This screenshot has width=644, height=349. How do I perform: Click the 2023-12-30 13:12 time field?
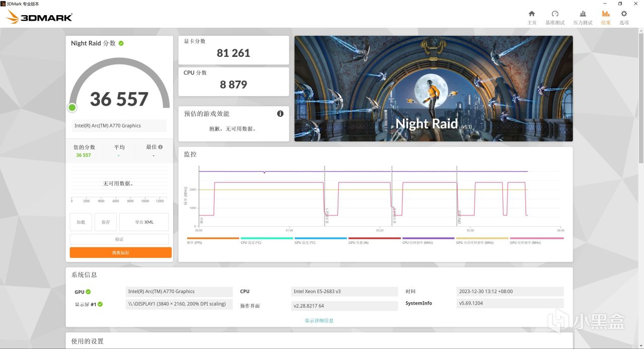point(510,292)
